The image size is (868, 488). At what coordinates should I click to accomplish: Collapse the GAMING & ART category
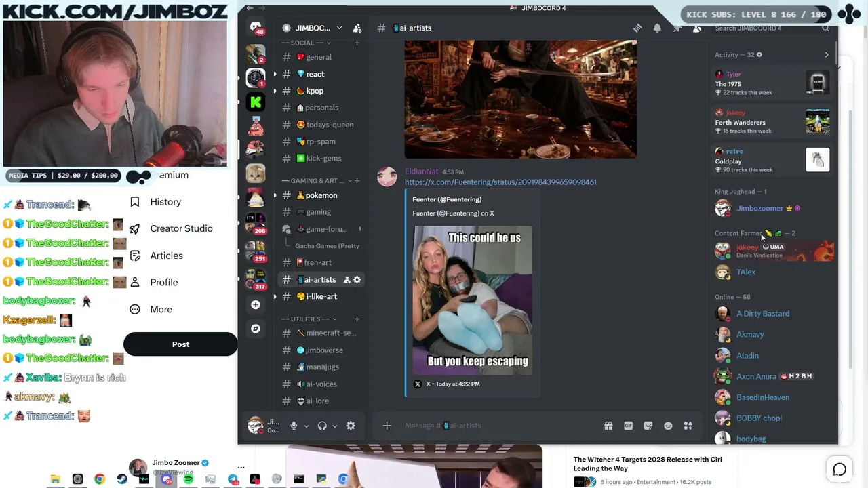click(x=317, y=181)
